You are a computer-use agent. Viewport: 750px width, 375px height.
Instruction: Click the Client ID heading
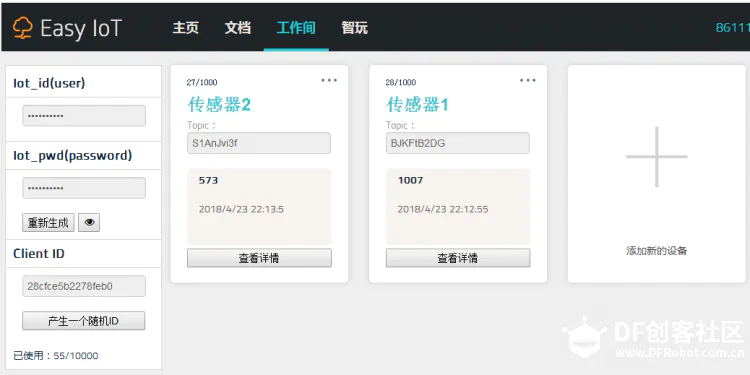[x=39, y=254]
